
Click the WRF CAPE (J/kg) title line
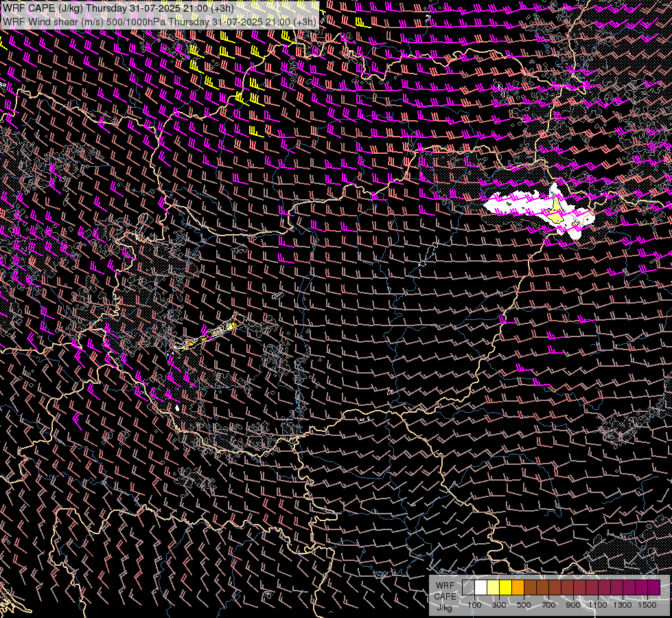click(118, 8)
